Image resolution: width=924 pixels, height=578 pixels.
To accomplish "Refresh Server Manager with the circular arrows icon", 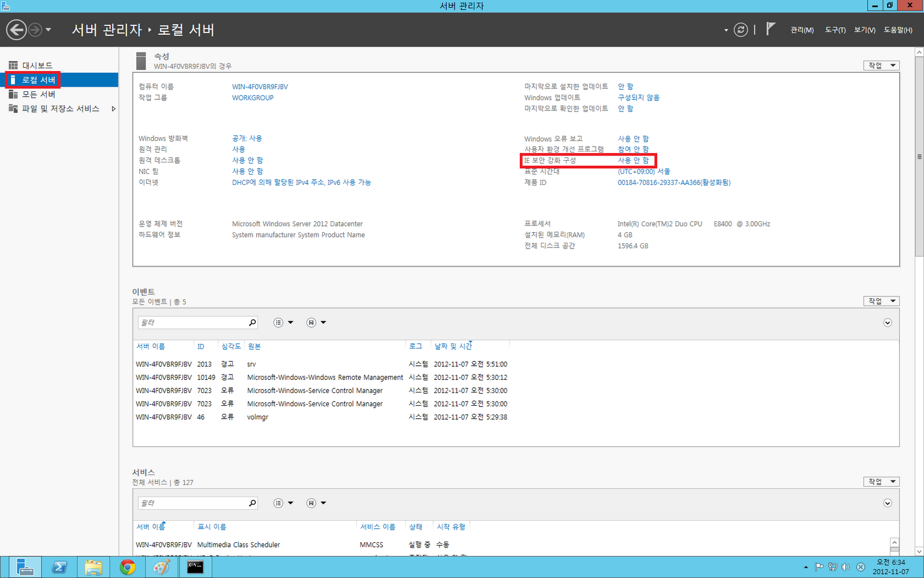I will pos(740,29).
